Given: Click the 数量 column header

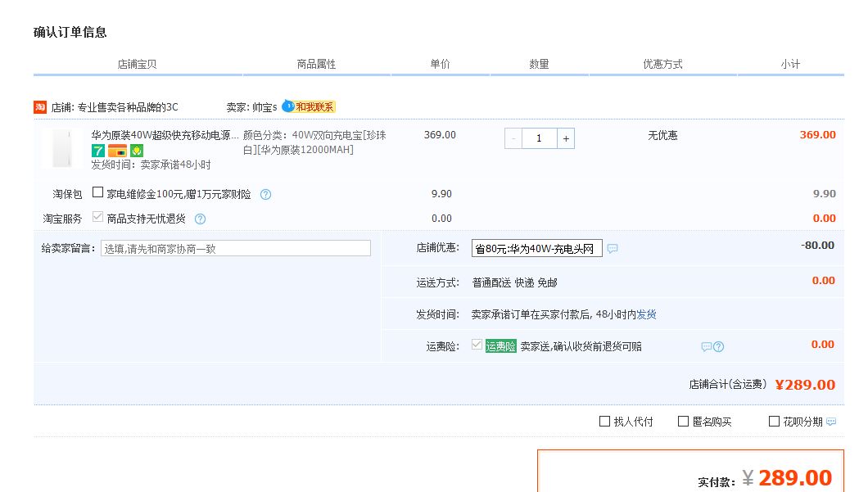Looking at the screenshot, I should tap(539, 64).
